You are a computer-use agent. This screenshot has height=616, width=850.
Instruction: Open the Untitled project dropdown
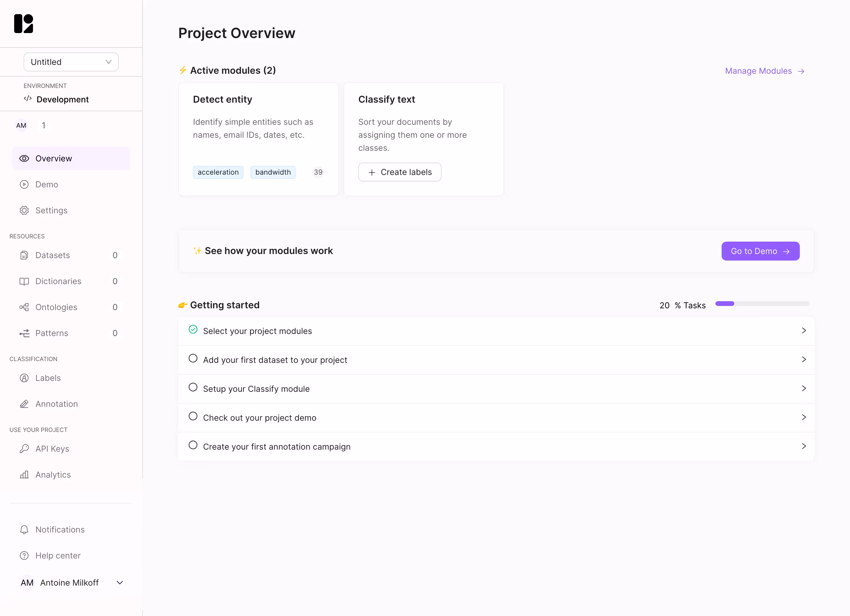click(x=71, y=62)
